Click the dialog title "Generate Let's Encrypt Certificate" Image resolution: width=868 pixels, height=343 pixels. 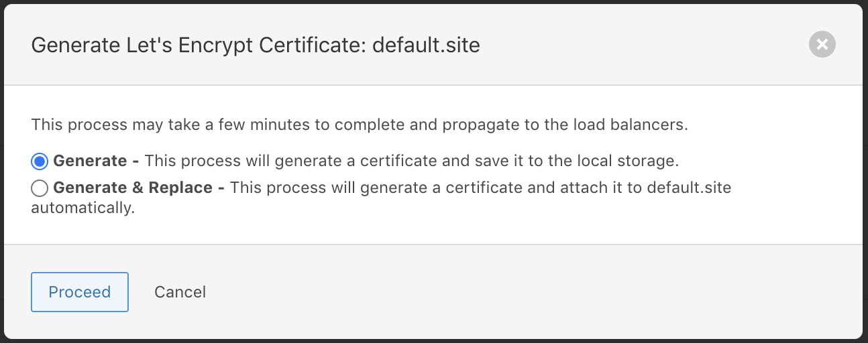coord(199,46)
